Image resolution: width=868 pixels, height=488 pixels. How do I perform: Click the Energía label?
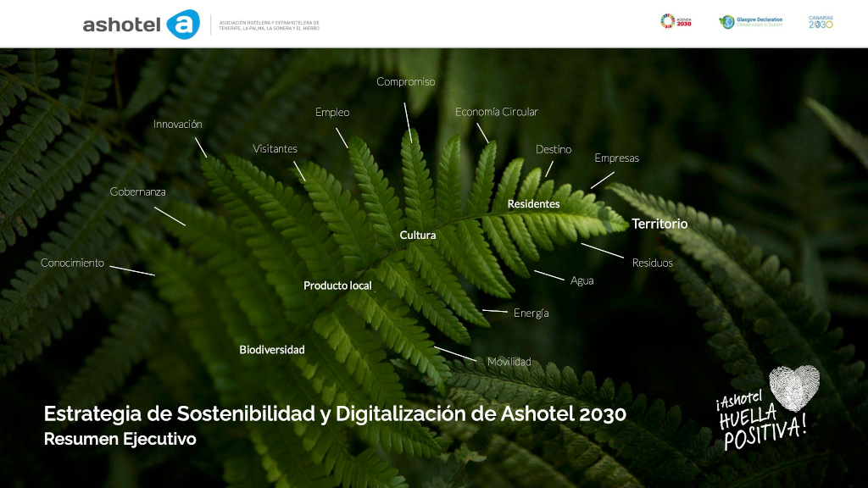point(531,313)
